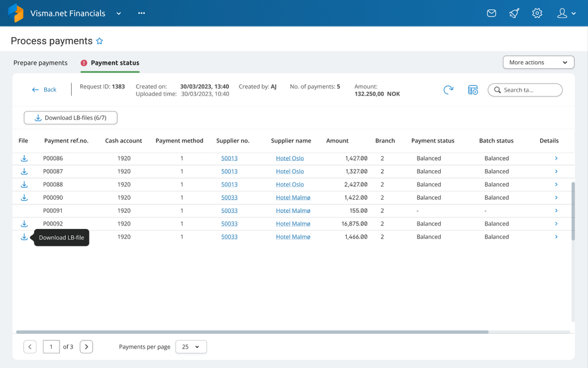Expand details chevron for P00090

[556, 198]
